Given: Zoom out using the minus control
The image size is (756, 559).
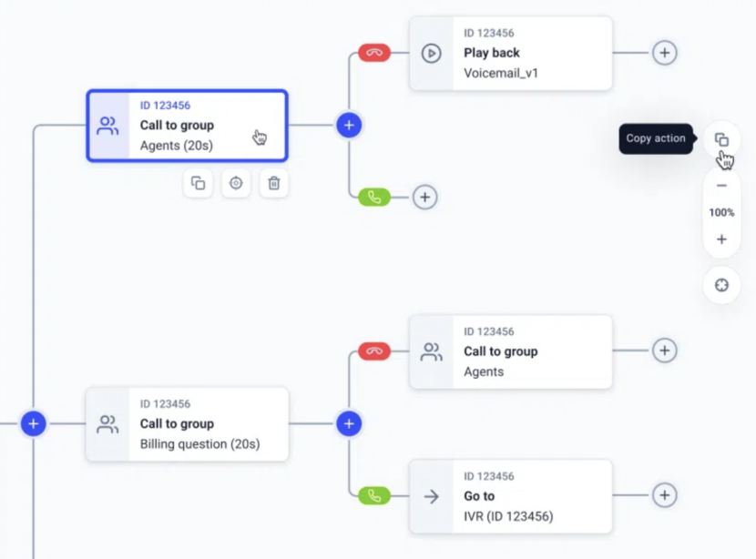Looking at the screenshot, I should 721,185.
